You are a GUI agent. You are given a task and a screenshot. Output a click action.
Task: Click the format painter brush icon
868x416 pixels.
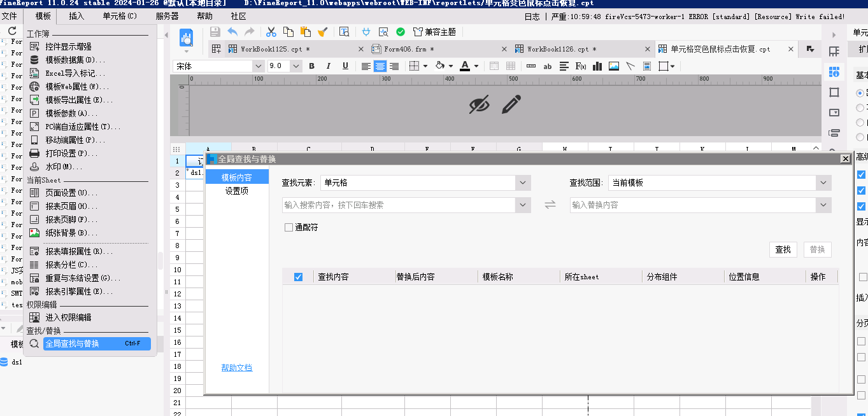323,32
